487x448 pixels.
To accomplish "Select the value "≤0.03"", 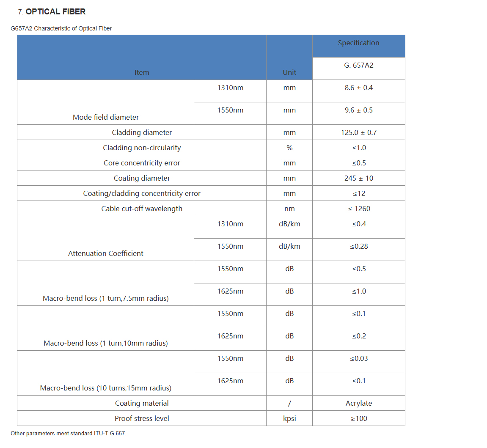I will [x=359, y=358].
